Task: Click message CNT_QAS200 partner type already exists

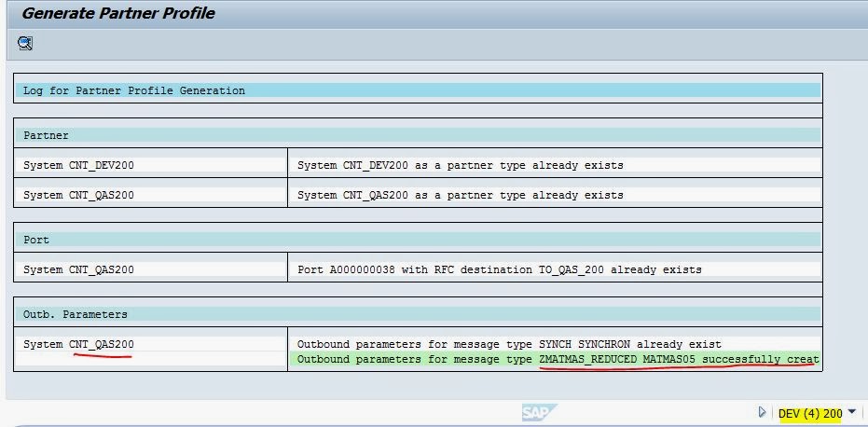Action: [x=555, y=195]
